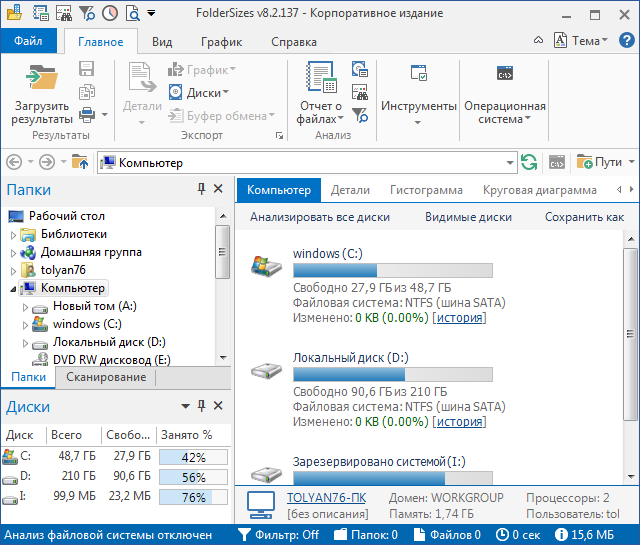Image resolution: width=640 pixels, height=545 pixels.
Task: Open the история link for Локальный диск (D:)
Action: click(459, 422)
